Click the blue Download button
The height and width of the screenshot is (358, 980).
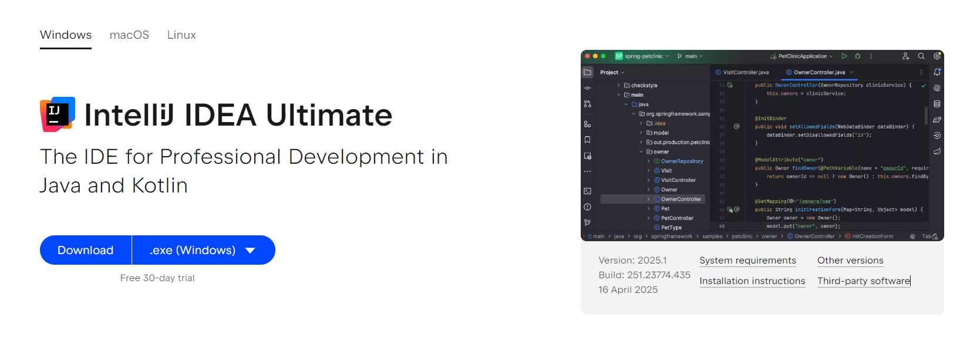pyautogui.click(x=86, y=250)
